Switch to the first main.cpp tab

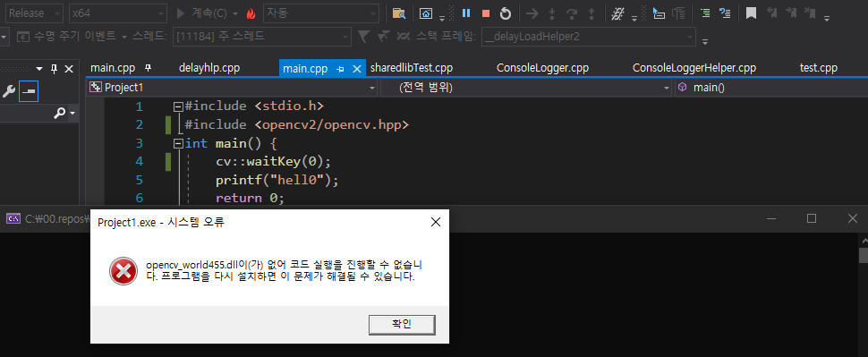(x=113, y=68)
